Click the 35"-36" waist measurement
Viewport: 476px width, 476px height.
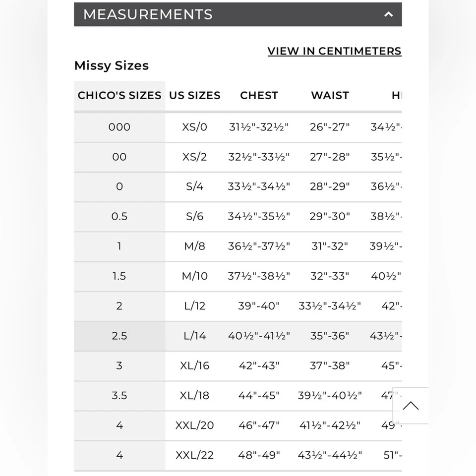[x=330, y=336]
